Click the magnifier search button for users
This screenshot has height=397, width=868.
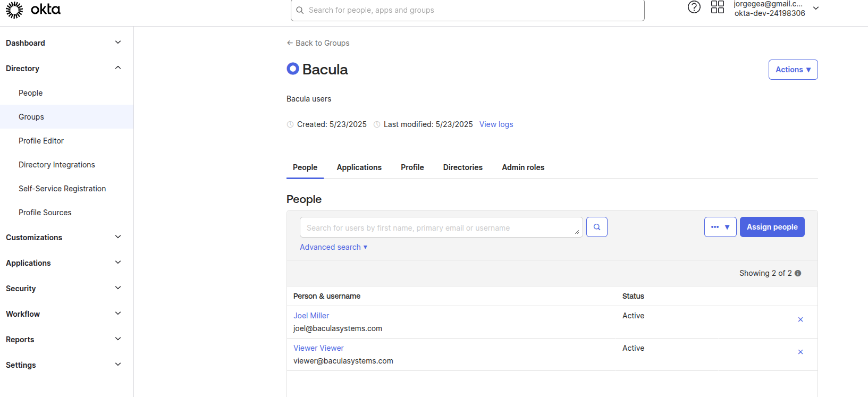(x=596, y=227)
